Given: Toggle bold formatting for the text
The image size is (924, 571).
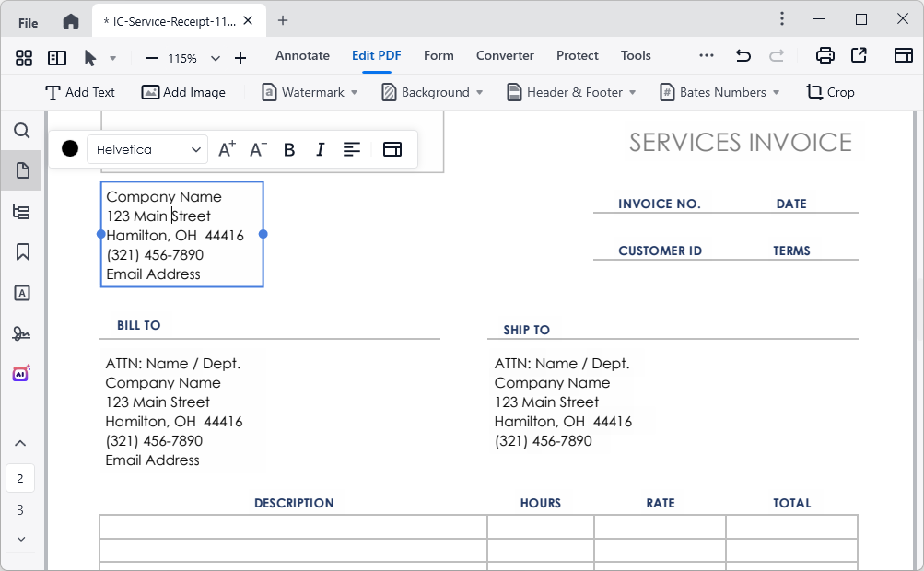Looking at the screenshot, I should pyautogui.click(x=288, y=148).
